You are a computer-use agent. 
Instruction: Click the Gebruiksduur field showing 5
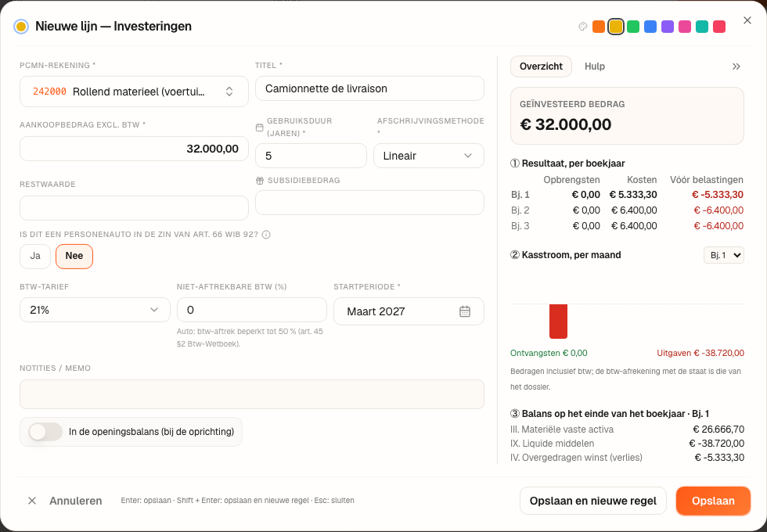coord(311,156)
